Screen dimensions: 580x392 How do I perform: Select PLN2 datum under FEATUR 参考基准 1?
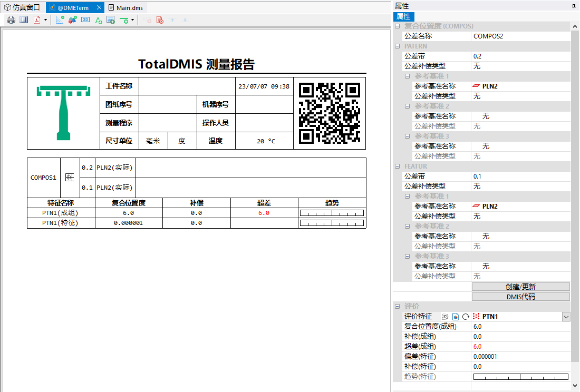pyautogui.click(x=520, y=206)
